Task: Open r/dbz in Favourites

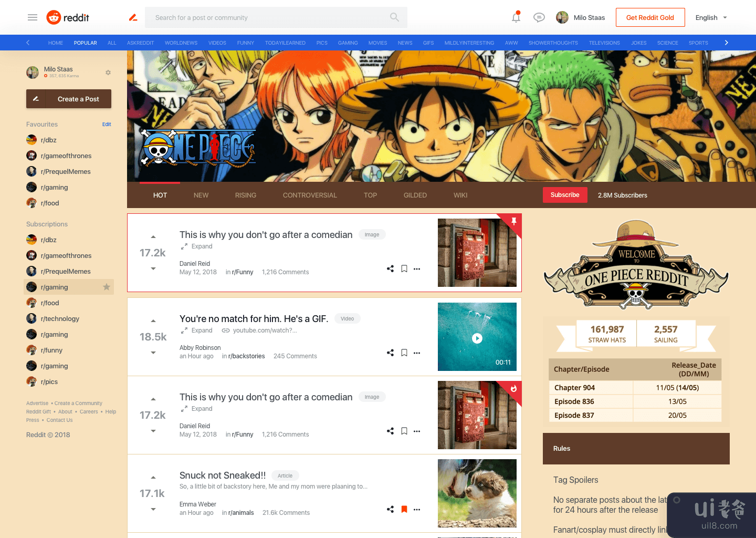Action: coord(41,140)
